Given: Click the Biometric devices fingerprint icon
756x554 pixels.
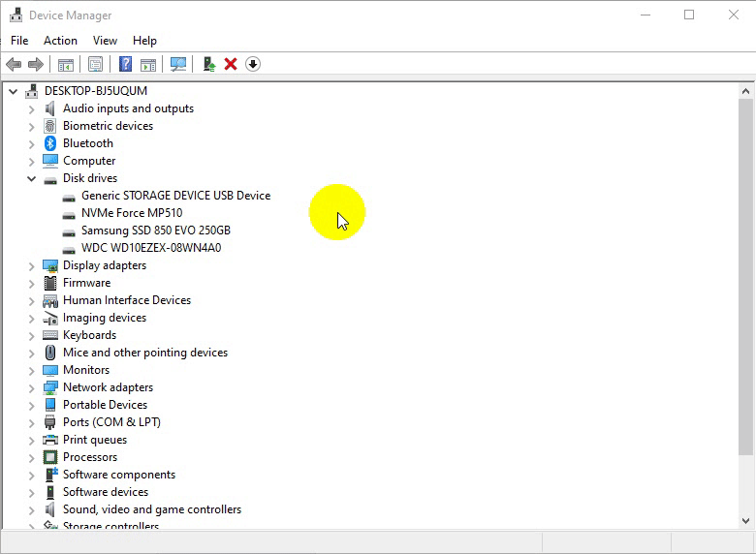Looking at the screenshot, I should click(50, 126).
